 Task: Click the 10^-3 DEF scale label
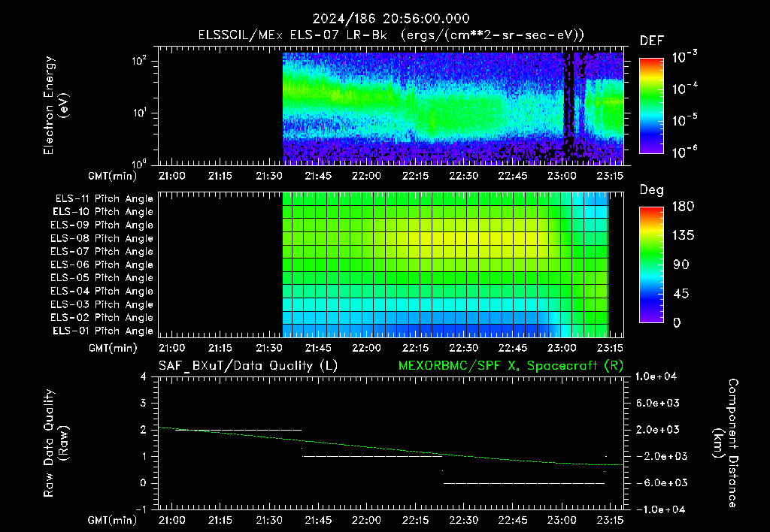(x=684, y=57)
